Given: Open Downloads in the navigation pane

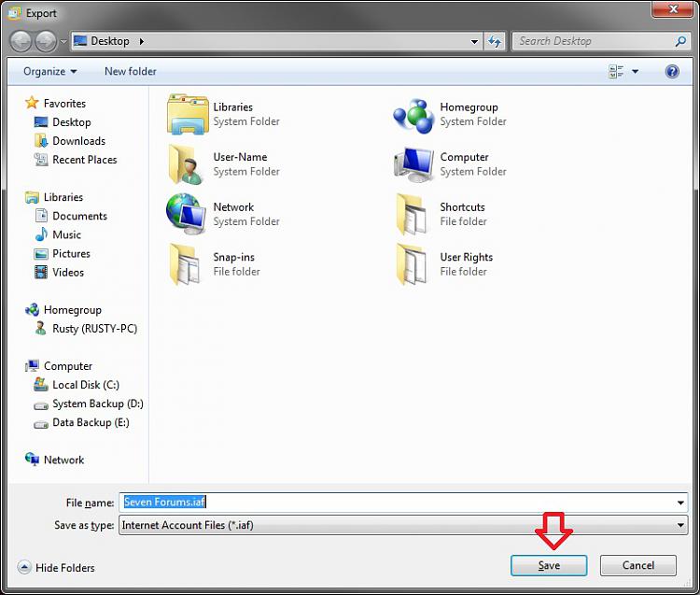Looking at the screenshot, I should [70, 141].
